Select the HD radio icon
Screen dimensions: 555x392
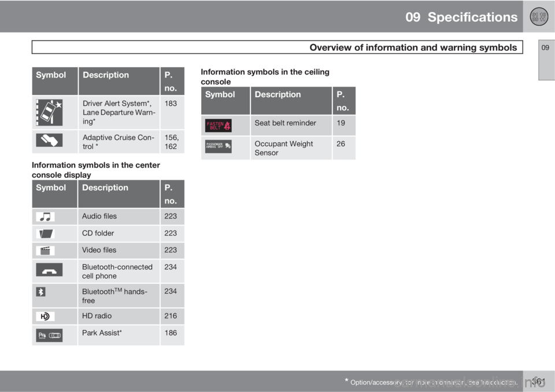45,316
